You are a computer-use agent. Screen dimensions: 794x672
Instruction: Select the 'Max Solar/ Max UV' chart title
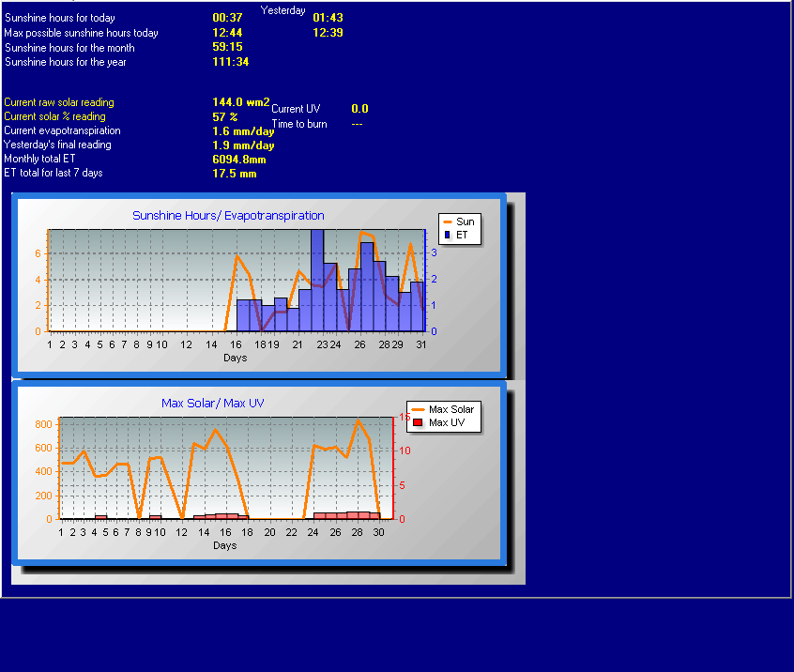pyautogui.click(x=212, y=404)
